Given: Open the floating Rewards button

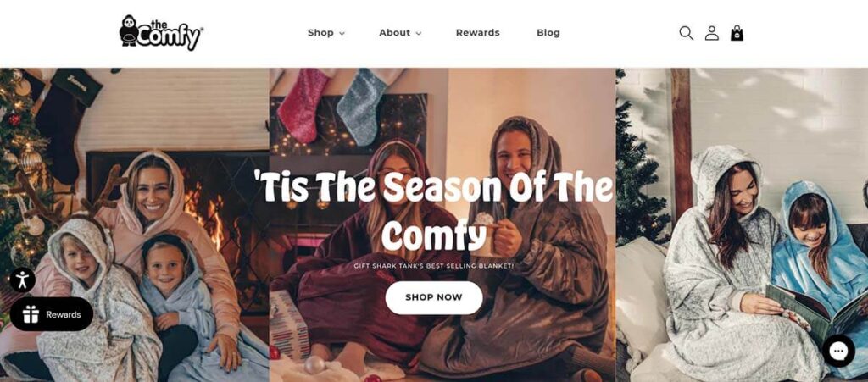Looking at the screenshot, I should pyautogui.click(x=52, y=314).
